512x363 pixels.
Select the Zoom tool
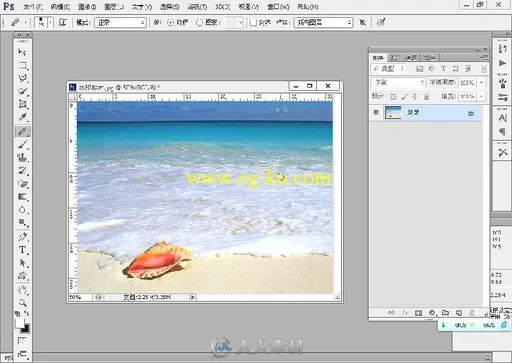tap(22, 303)
